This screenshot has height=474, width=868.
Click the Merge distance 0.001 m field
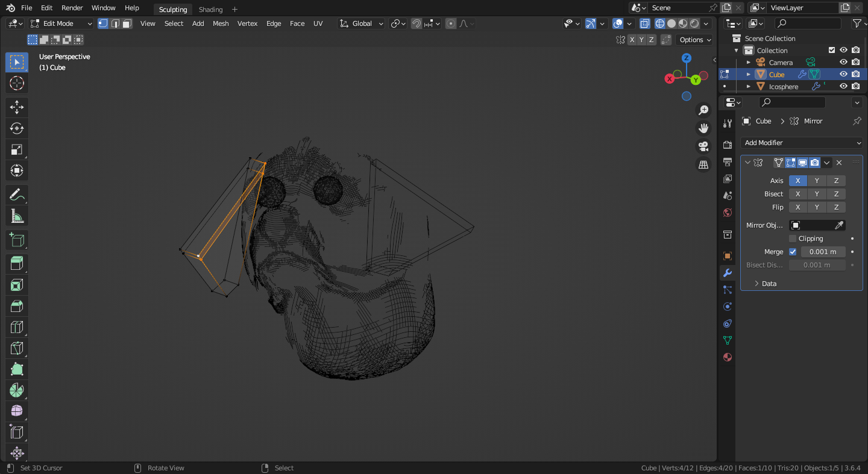[x=823, y=252]
